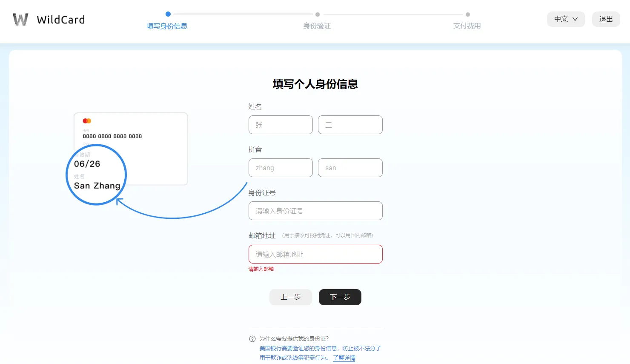Select the 支付费用 step label
Image resolution: width=630 pixels, height=364 pixels.
coord(467,26)
